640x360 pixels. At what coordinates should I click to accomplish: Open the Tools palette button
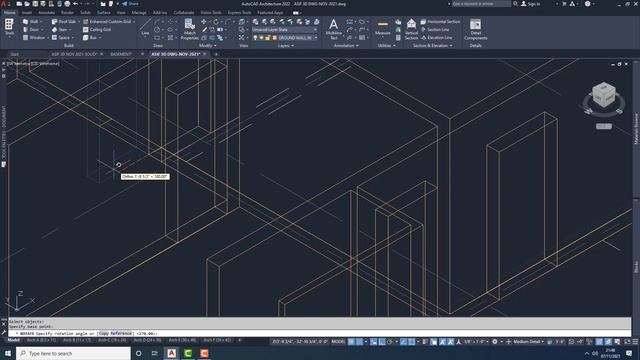9,27
